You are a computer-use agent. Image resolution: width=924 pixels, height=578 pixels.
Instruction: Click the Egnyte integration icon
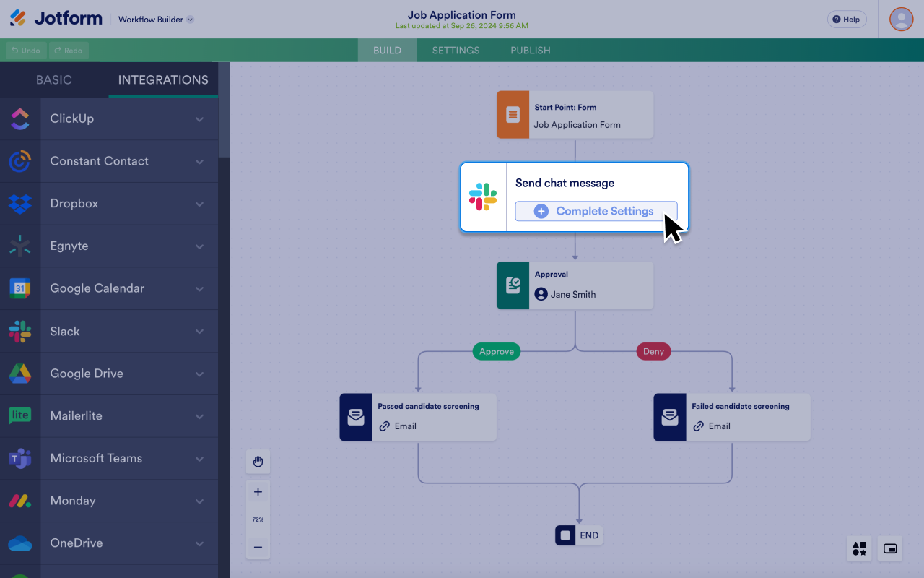click(x=20, y=246)
